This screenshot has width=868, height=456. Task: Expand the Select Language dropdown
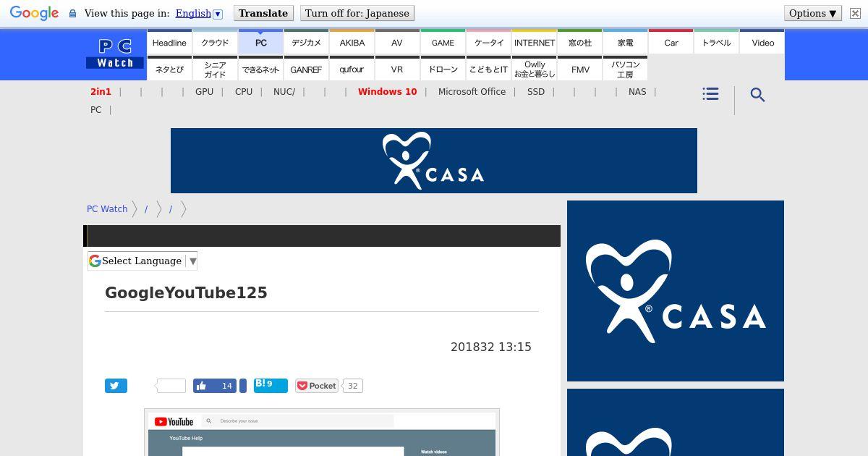142,261
